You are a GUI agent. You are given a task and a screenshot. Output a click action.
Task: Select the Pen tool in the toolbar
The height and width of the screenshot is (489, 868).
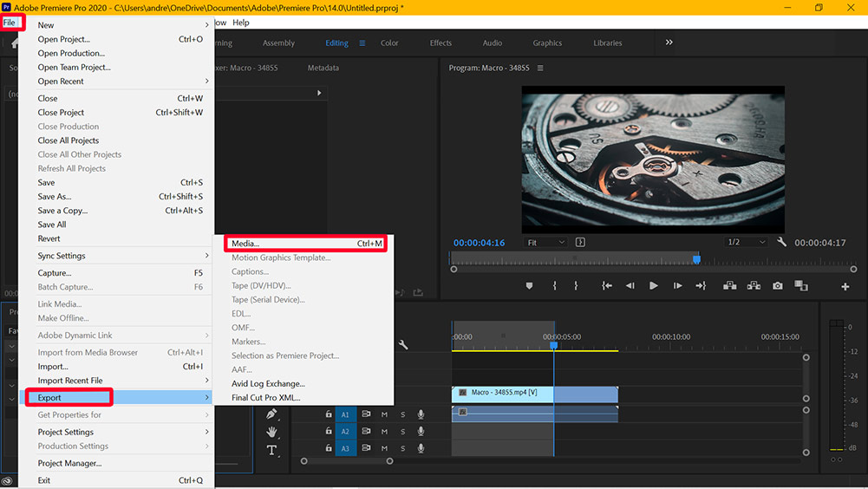tap(271, 414)
